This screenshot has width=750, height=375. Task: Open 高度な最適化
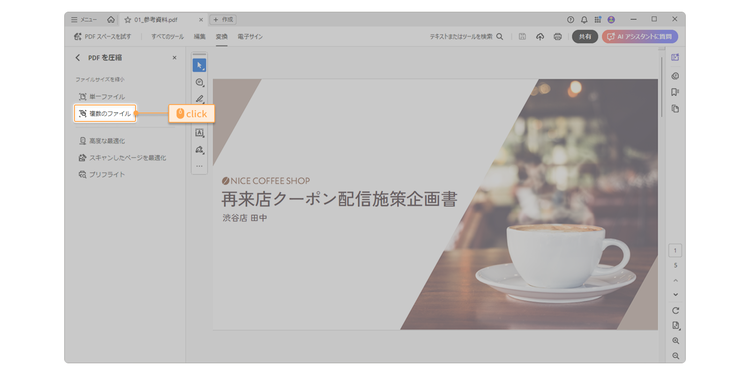click(x=102, y=141)
